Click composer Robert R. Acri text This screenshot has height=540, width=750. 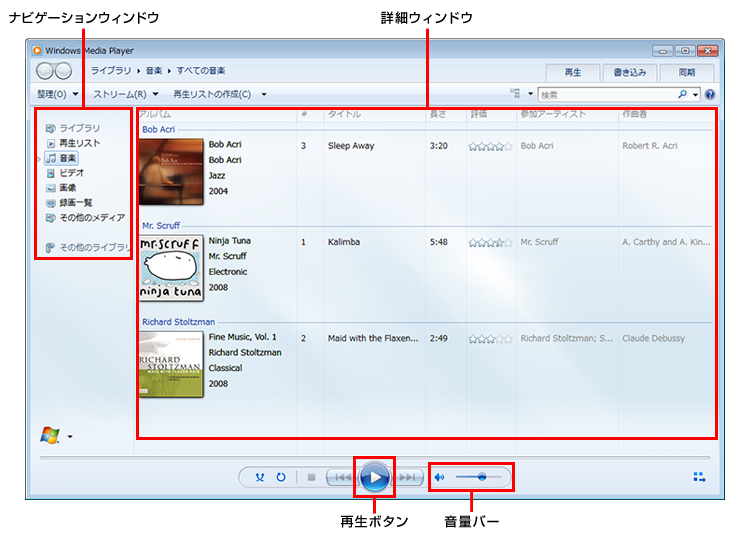tap(650, 146)
